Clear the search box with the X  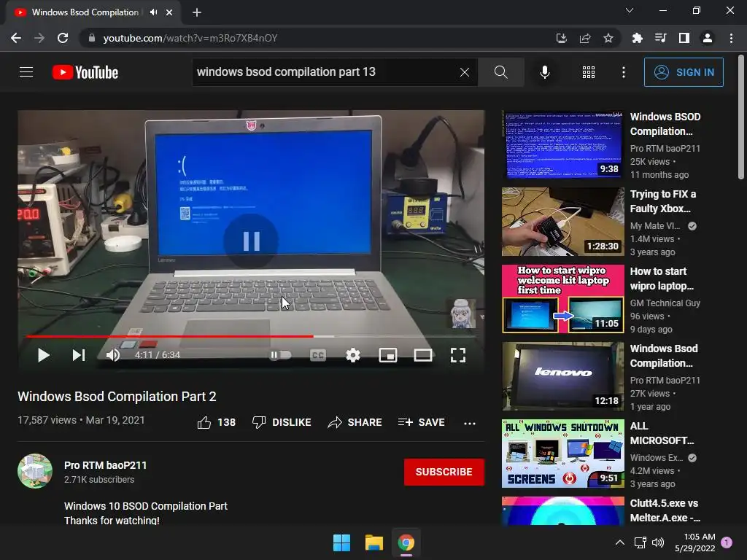pyautogui.click(x=465, y=72)
